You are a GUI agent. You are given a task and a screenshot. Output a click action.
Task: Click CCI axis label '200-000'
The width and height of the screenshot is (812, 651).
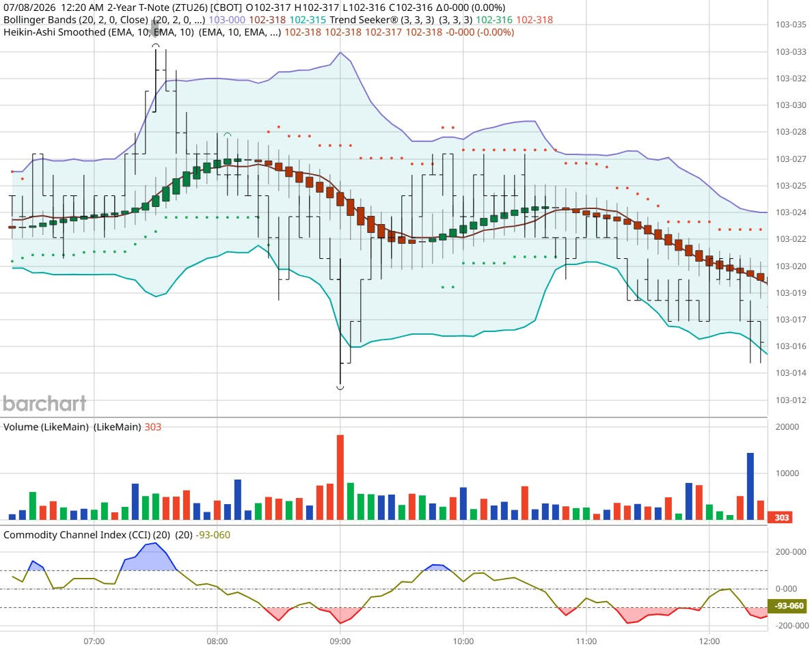791,552
